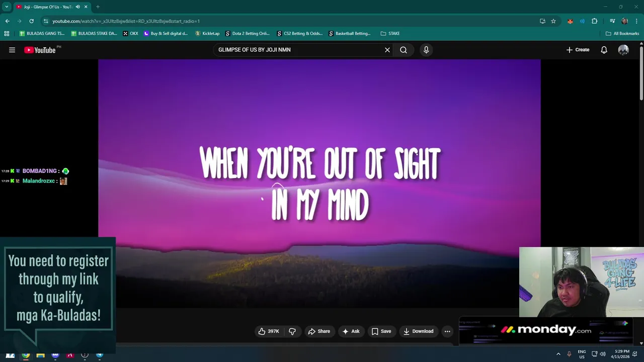
Task: Open the Chrome tab search dropdown arrow
Action: pos(6,7)
